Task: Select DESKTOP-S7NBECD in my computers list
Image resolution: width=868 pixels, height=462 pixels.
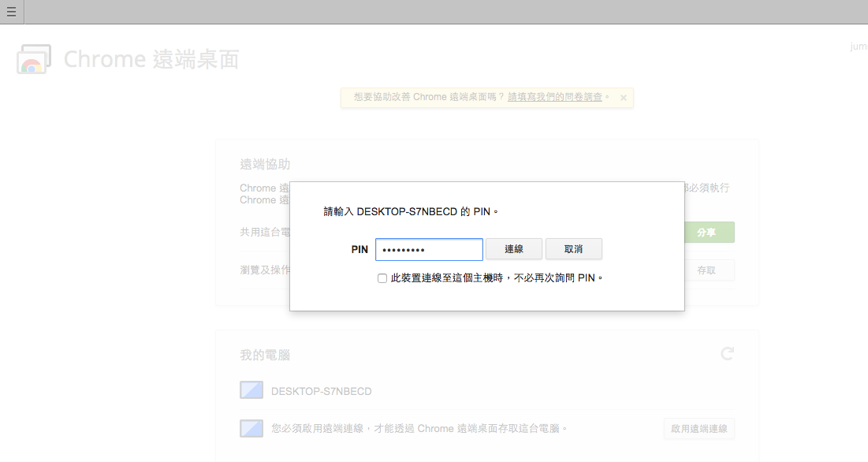Action: 487,390
